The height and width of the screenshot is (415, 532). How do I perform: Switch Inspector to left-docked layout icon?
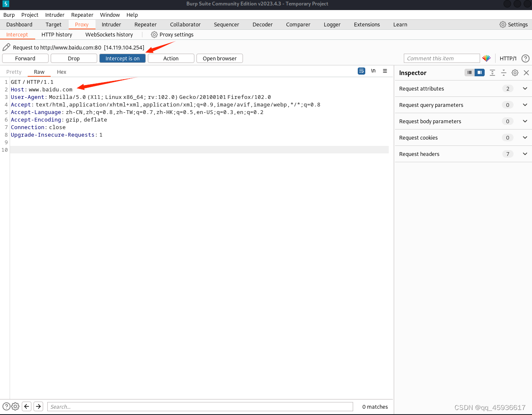[470, 73]
